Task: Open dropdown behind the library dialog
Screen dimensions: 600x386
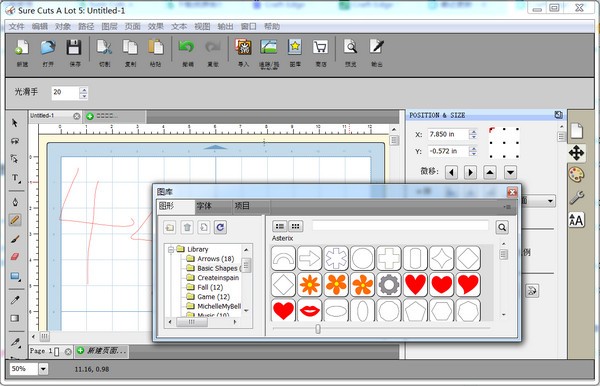Action: click(550, 201)
